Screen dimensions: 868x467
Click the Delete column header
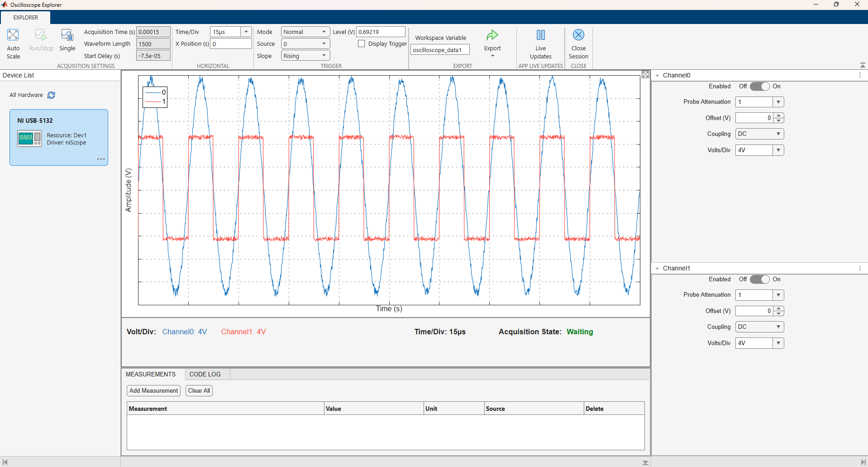click(614, 409)
